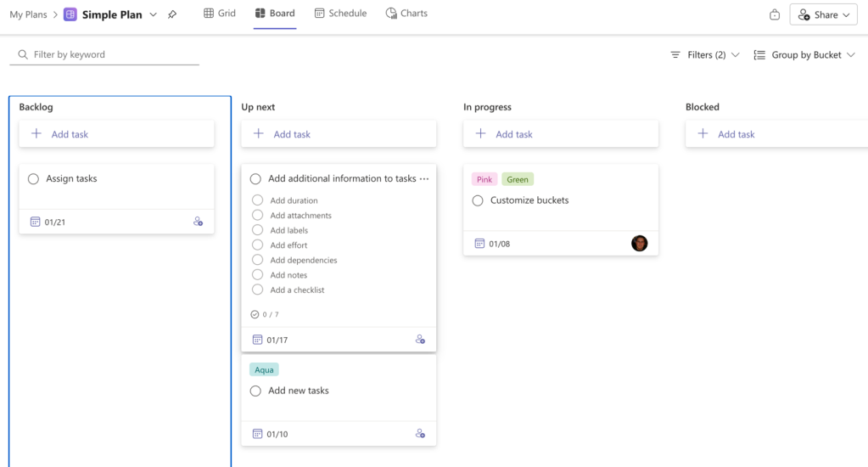Switch to the Grid view tab

point(220,14)
